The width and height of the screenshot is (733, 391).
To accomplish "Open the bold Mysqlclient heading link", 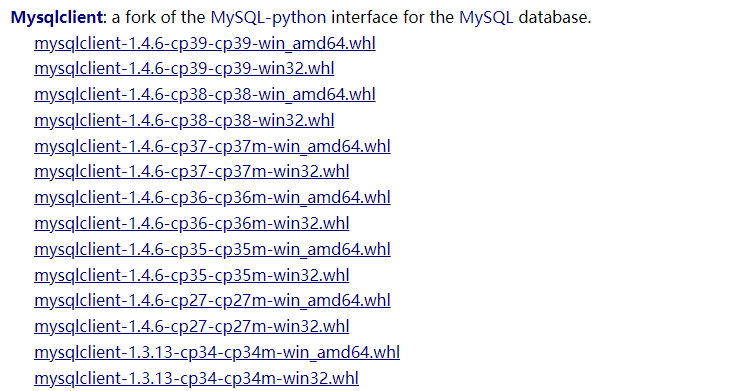I will tap(57, 17).
